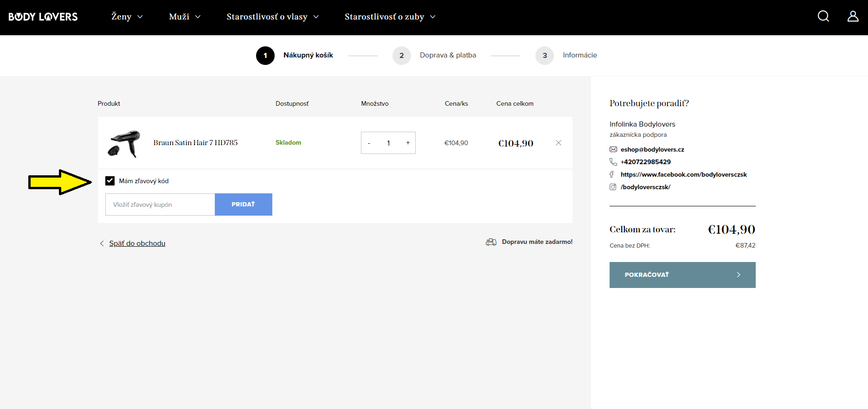This screenshot has width=868, height=409.
Task: Open facebook.com/bodyloversczsk link
Action: coord(684,174)
